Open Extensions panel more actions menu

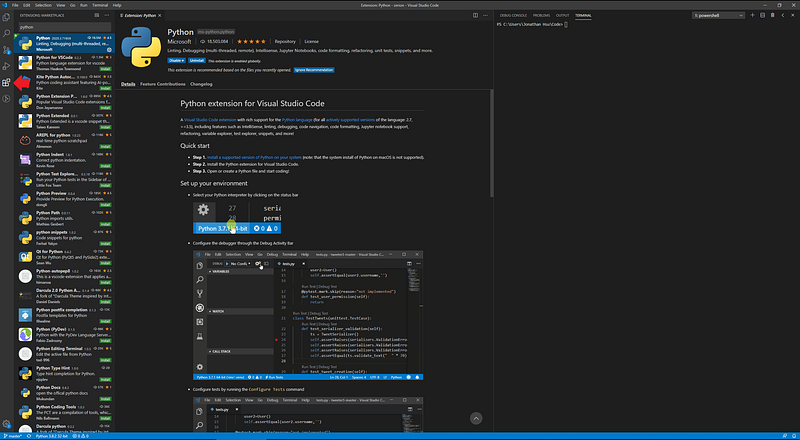tap(107, 15)
